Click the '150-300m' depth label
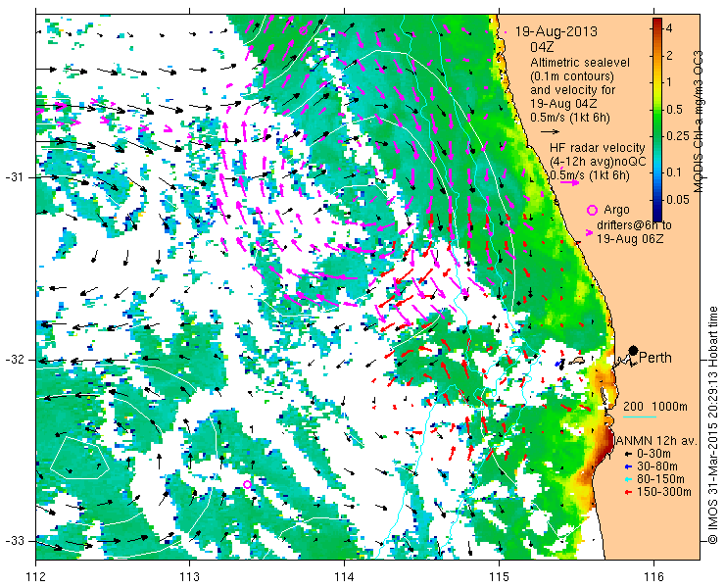 pos(664,492)
